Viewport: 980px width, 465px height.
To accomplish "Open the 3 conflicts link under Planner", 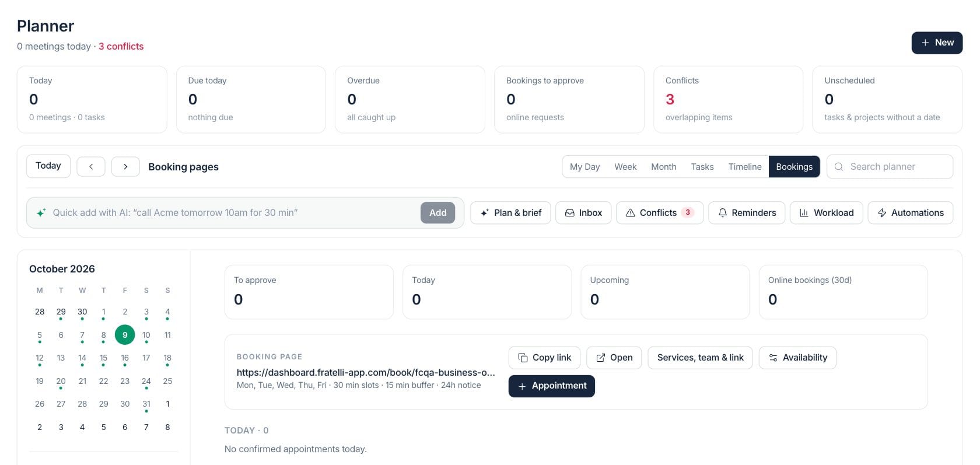I will (121, 46).
